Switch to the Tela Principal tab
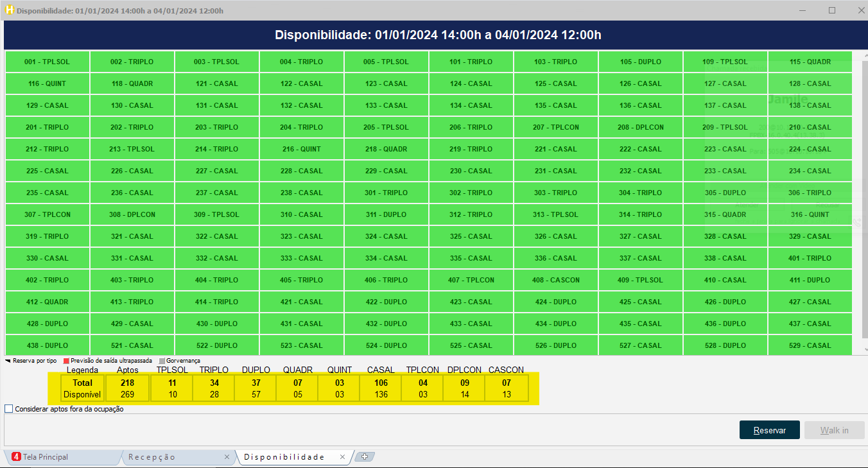 point(45,457)
